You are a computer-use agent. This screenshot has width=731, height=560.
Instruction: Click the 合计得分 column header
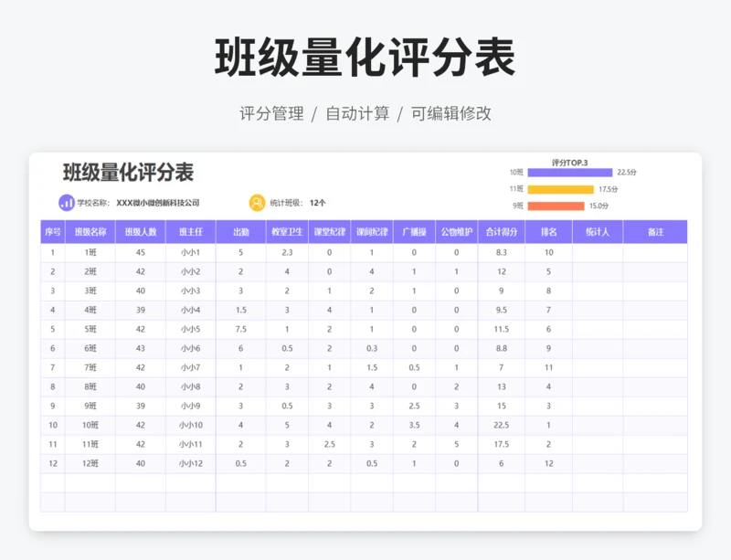[x=501, y=232]
